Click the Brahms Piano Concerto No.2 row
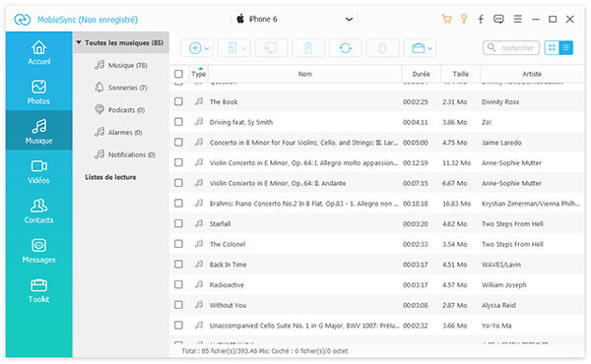The width and height of the screenshot is (591, 364). [x=377, y=204]
